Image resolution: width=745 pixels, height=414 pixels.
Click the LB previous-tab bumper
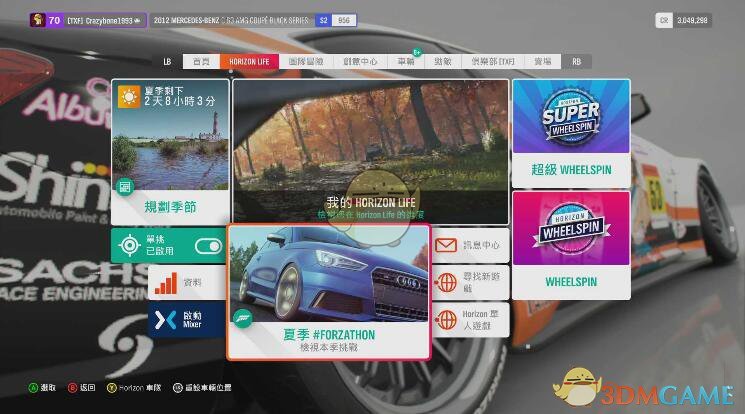[167, 62]
